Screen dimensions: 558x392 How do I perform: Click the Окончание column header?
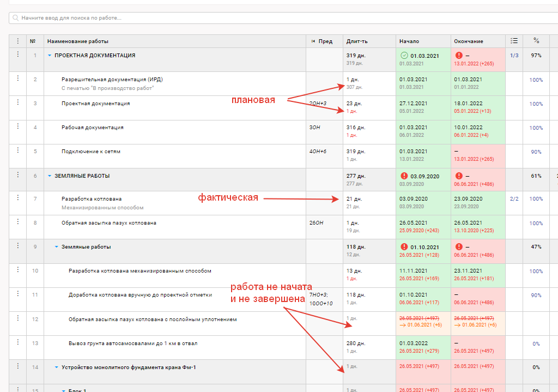click(x=468, y=41)
